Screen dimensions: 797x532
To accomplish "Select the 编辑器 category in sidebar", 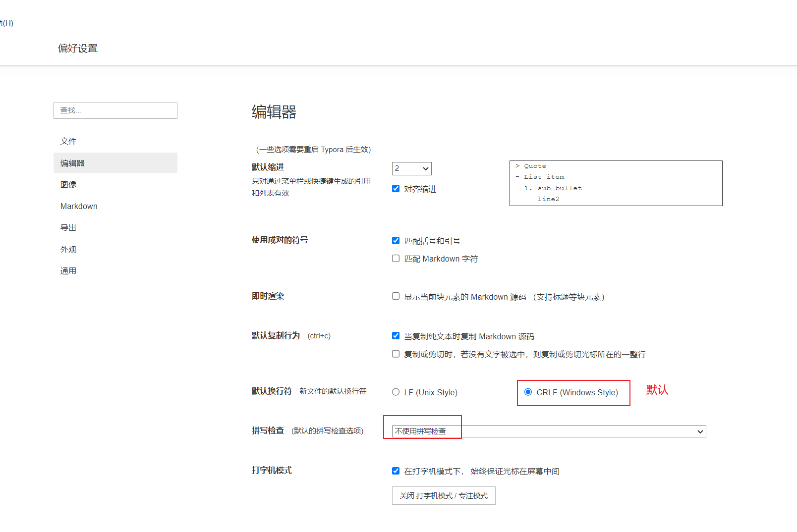I will point(115,163).
